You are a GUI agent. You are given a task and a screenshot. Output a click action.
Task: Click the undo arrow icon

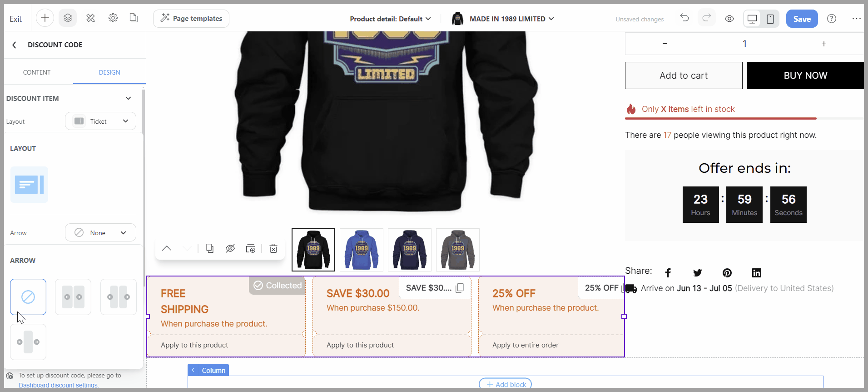[684, 18]
